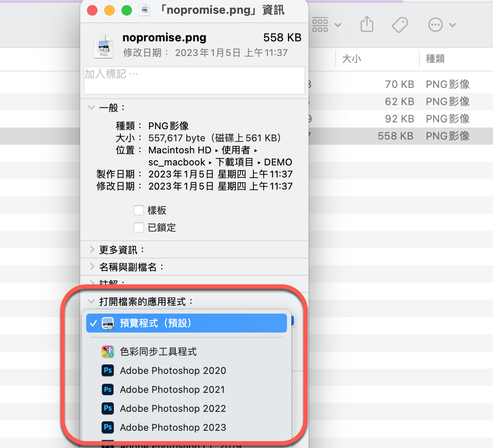This screenshot has height=448, width=493.
Task: Click the nopromise.png file name heading
Action: pos(165,38)
